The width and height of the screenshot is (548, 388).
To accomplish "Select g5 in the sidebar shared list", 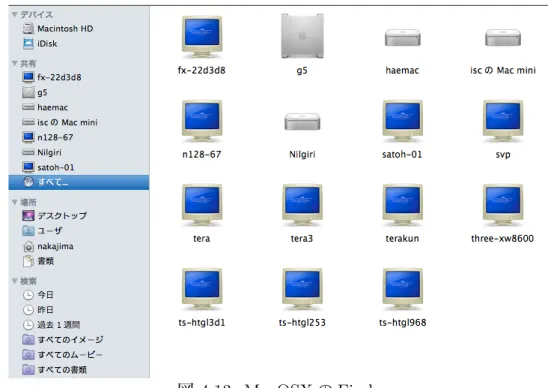I will 79,93.
